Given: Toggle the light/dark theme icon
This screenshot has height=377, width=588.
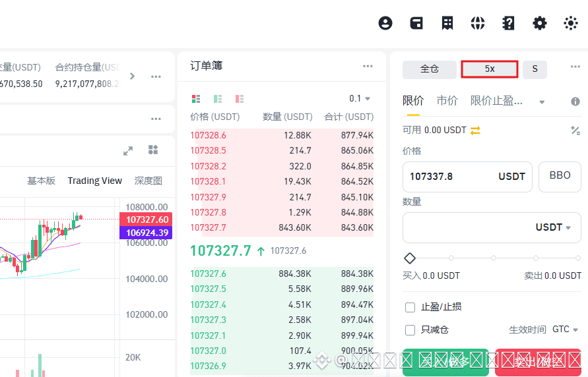Looking at the screenshot, I should pyautogui.click(x=571, y=23).
